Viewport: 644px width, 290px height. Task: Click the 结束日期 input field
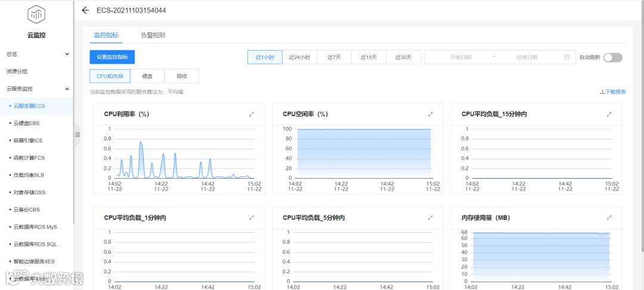[527, 57]
